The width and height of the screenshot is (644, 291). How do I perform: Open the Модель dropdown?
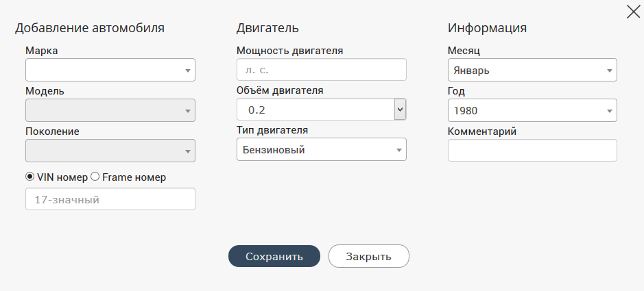110,110
